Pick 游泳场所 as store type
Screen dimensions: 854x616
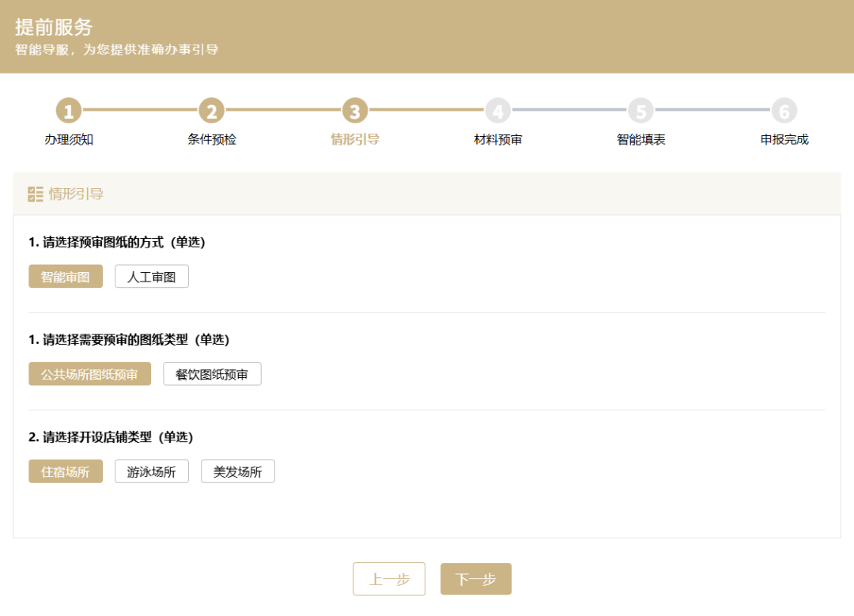pos(152,472)
